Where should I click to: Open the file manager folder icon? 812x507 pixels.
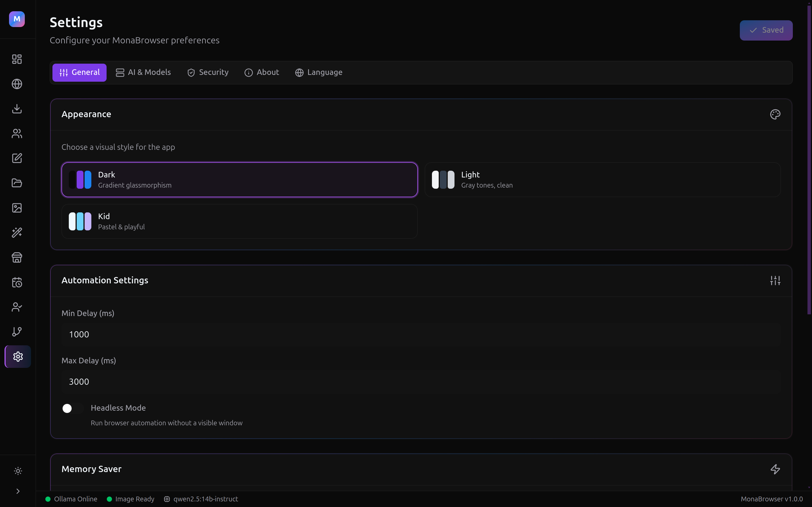(x=17, y=183)
